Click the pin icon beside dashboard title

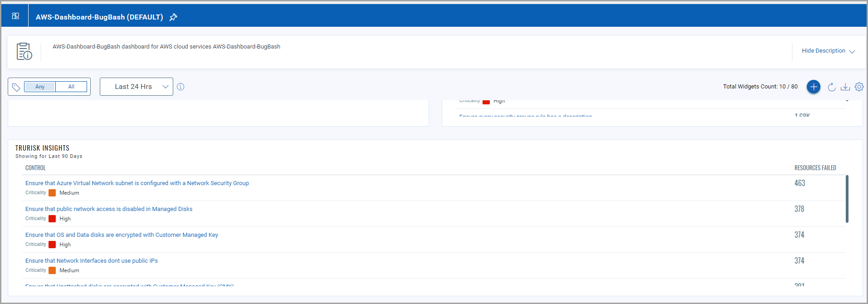(x=173, y=17)
